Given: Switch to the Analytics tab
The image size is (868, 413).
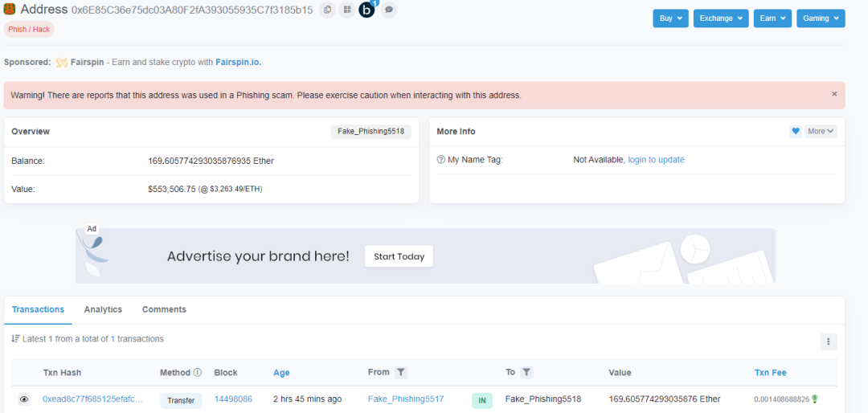Looking at the screenshot, I should point(103,309).
